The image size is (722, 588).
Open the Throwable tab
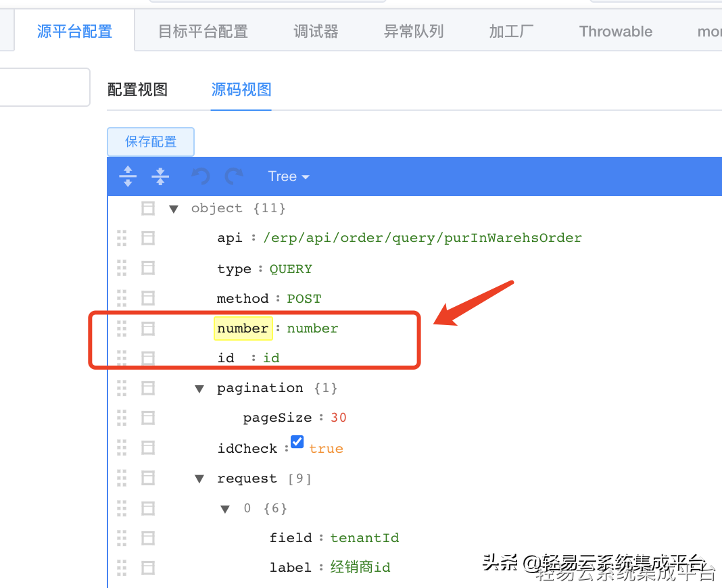pos(616,31)
